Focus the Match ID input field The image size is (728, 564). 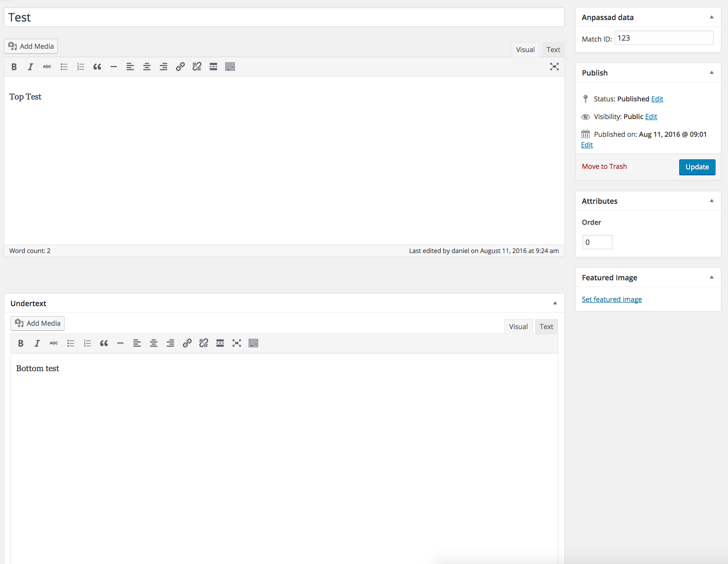[x=664, y=38]
